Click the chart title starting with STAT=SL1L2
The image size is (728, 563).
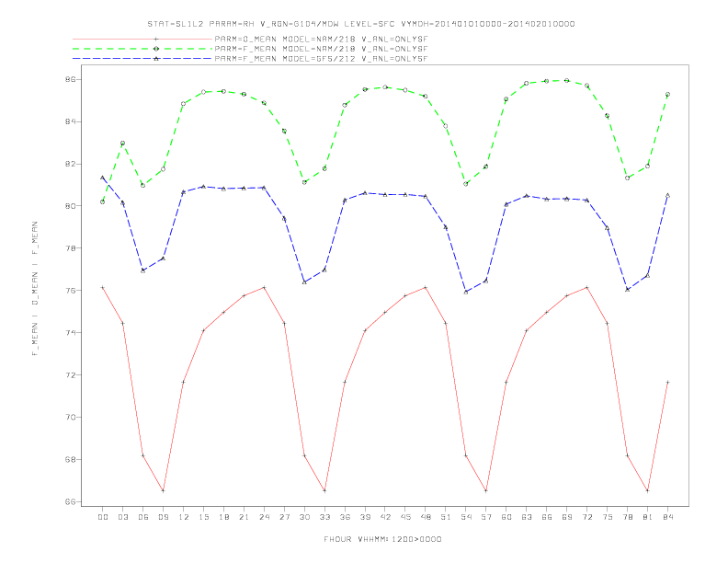361,24
